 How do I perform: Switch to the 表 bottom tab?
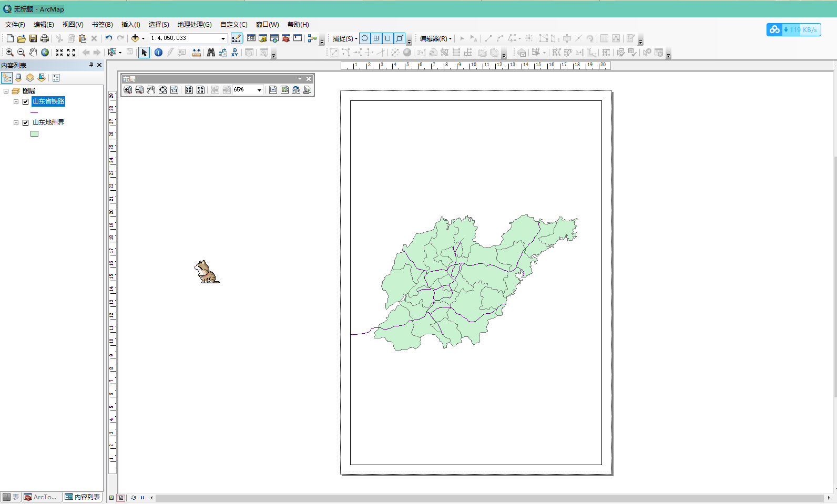(x=11, y=497)
